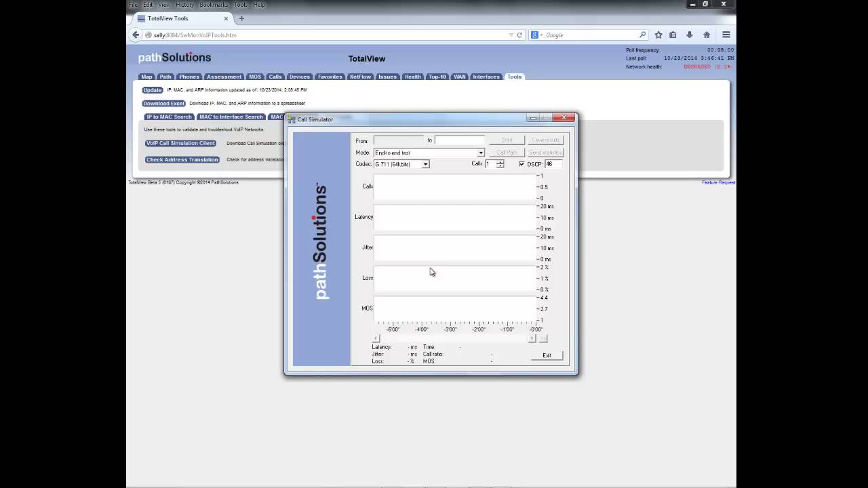
Task: Click the From address field
Action: pos(399,140)
